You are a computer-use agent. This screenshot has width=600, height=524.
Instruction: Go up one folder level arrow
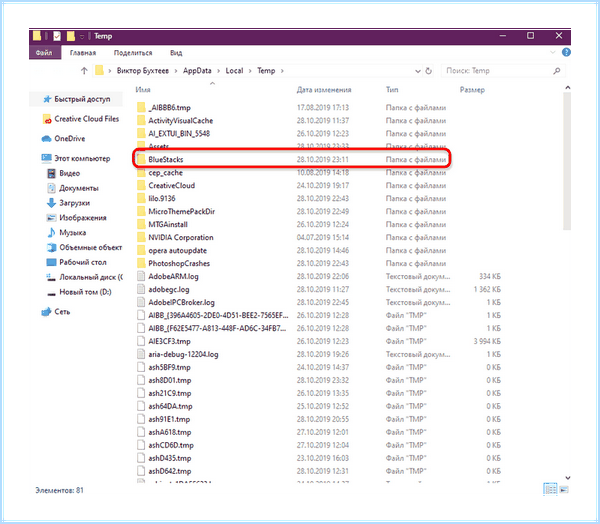[x=84, y=70]
